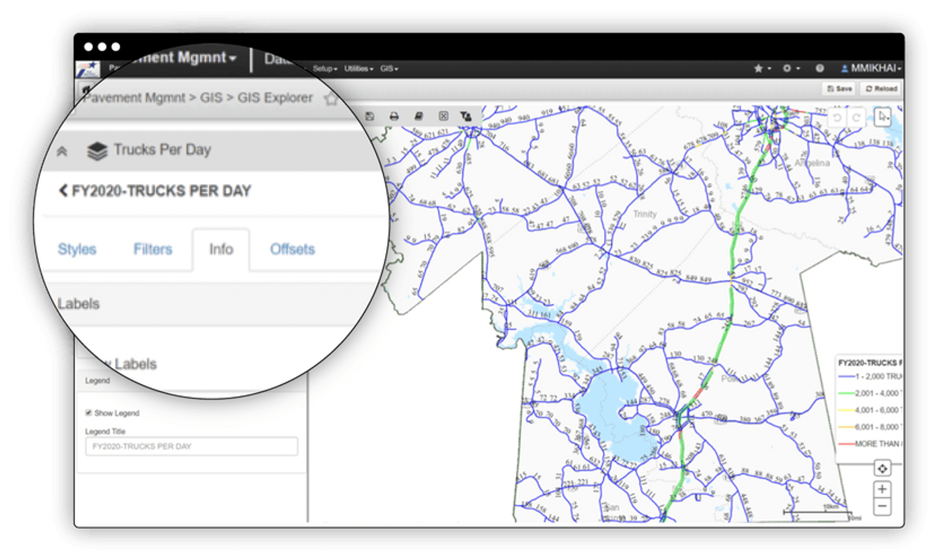Click the redo arrow on the map
The width and height of the screenshot is (937, 560).
click(856, 117)
